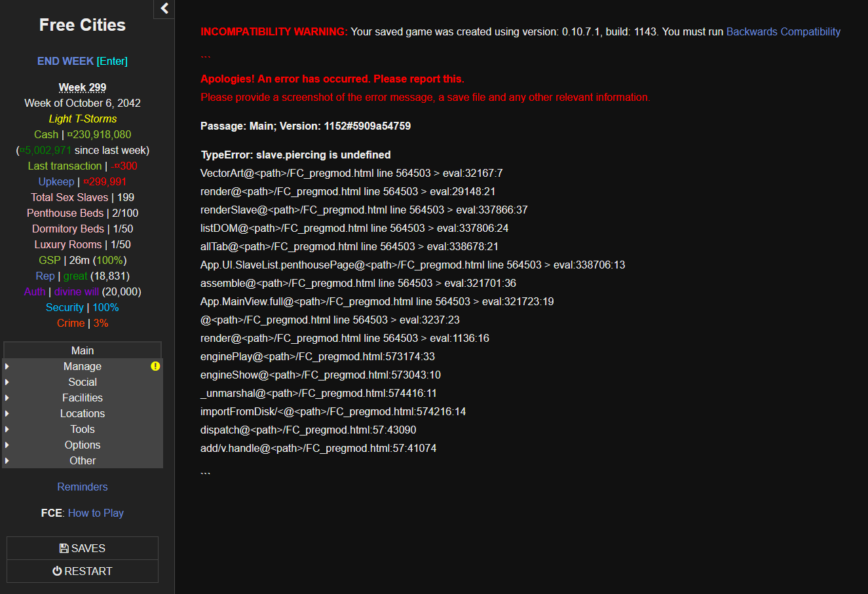Expand the Locations menu arrow
Image resolution: width=868 pixels, height=594 pixels.
[x=7, y=413]
